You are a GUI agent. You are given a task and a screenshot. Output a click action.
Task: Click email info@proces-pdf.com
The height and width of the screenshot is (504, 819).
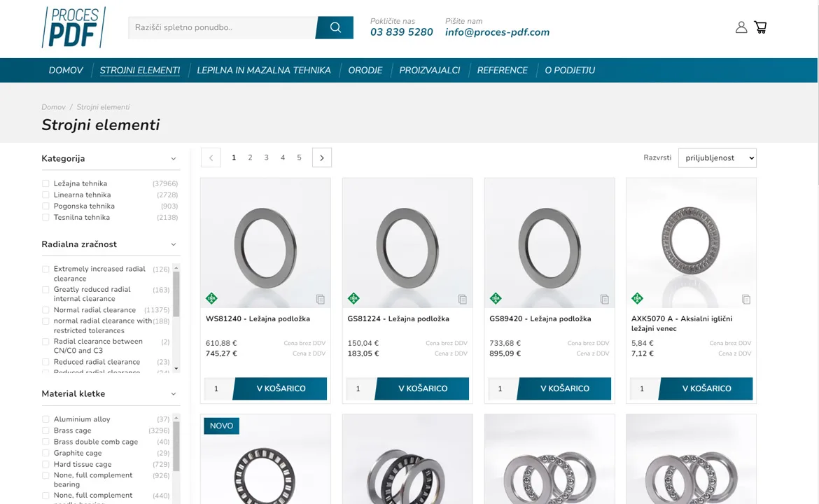click(497, 32)
